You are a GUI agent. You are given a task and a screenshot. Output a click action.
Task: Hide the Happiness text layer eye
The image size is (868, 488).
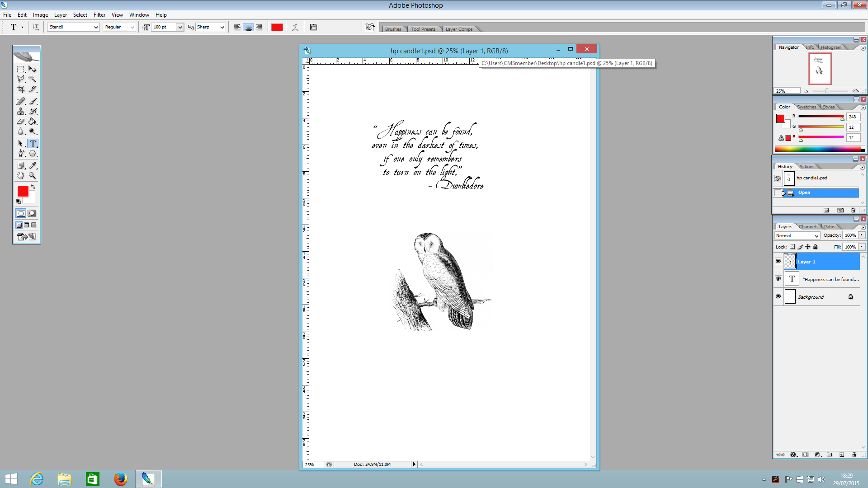(x=778, y=279)
